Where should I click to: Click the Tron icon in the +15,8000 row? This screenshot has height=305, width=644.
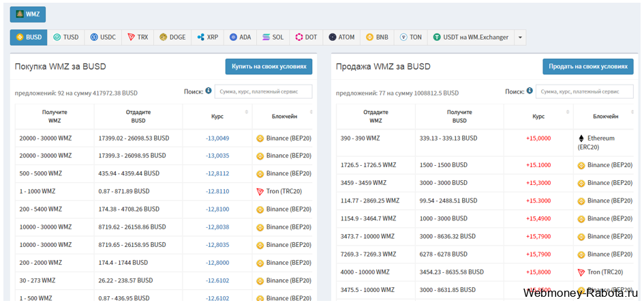coord(581,272)
